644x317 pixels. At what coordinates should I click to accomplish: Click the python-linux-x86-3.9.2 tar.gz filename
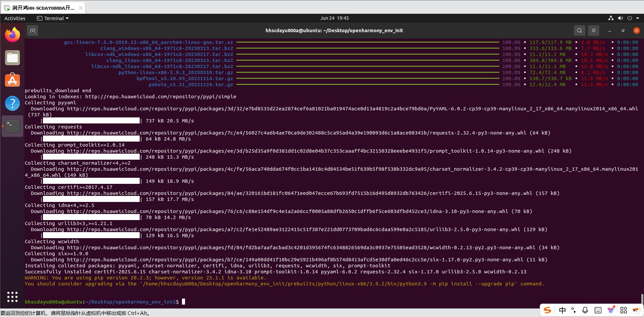pyautogui.click(x=176, y=72)
